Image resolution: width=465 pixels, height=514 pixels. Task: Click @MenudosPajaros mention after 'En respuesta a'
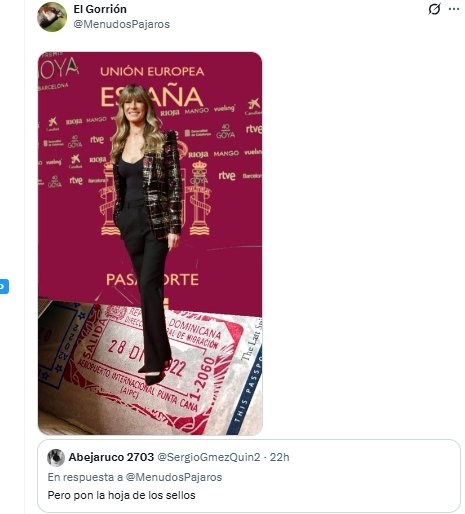pyautogui.click(x=174, y=477)
